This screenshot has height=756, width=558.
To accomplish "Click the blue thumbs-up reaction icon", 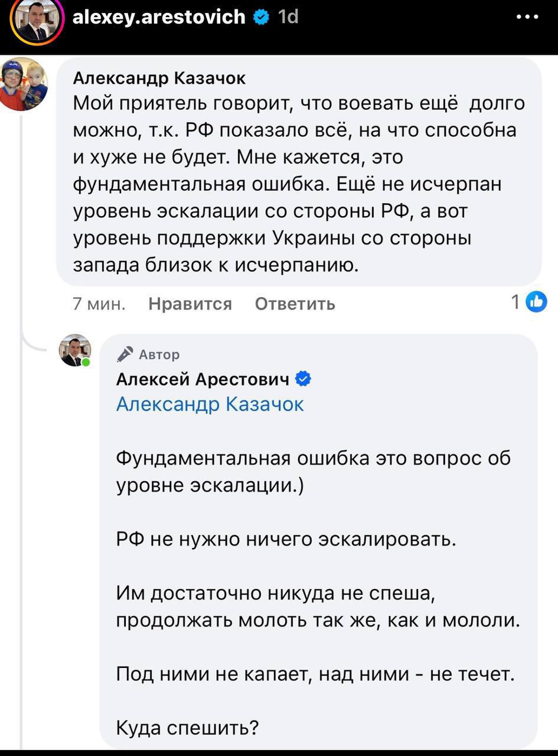I will 537,302.
